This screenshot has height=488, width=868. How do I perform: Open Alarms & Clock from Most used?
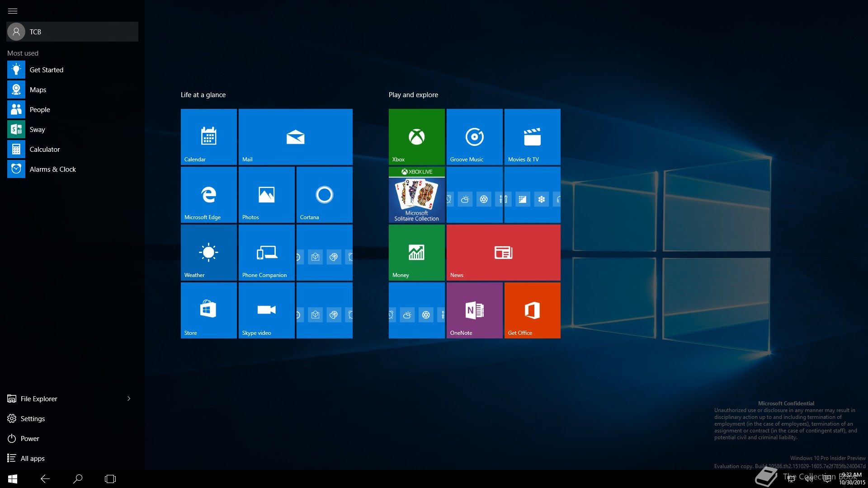52,169
